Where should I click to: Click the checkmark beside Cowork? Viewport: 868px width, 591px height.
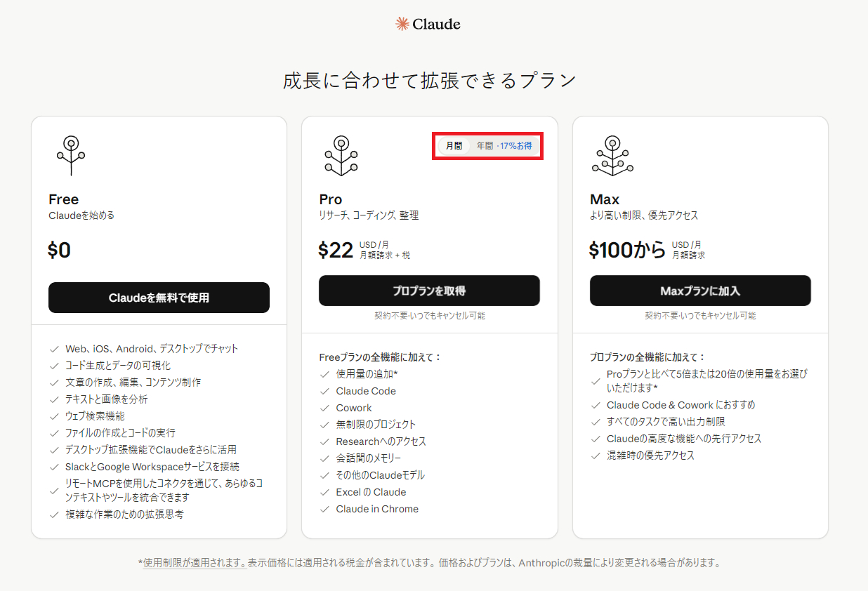[324, 408]
